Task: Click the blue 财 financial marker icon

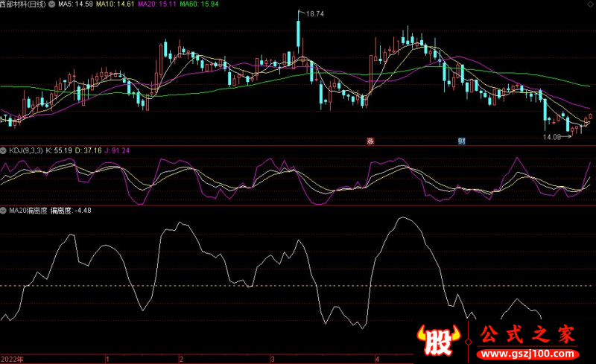Action: (461, 141)
